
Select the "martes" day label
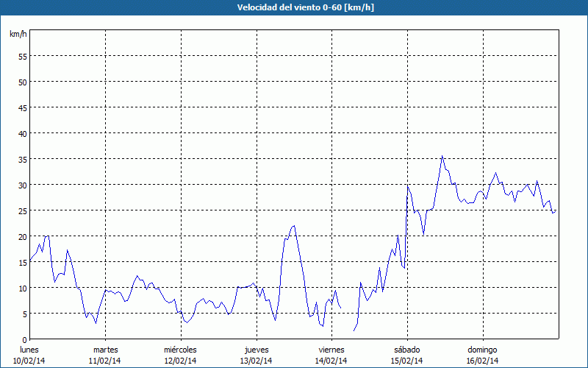click(105, 350)
